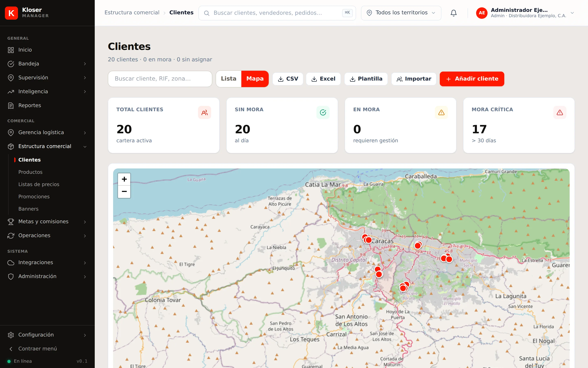Collapse the Estructura comercial section
588x368 pixels.
click(x=85, y=147)
